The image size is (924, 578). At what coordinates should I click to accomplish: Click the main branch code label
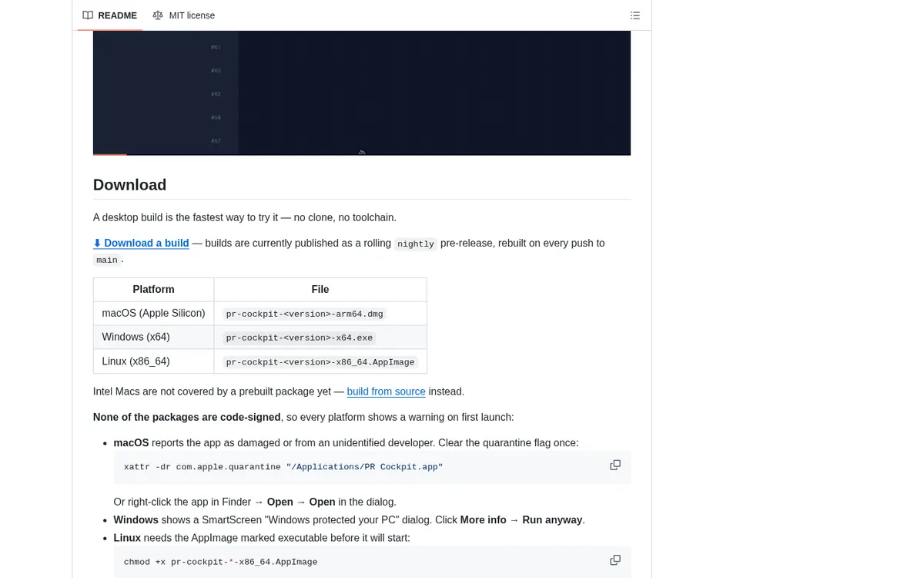tap(107, 260)
